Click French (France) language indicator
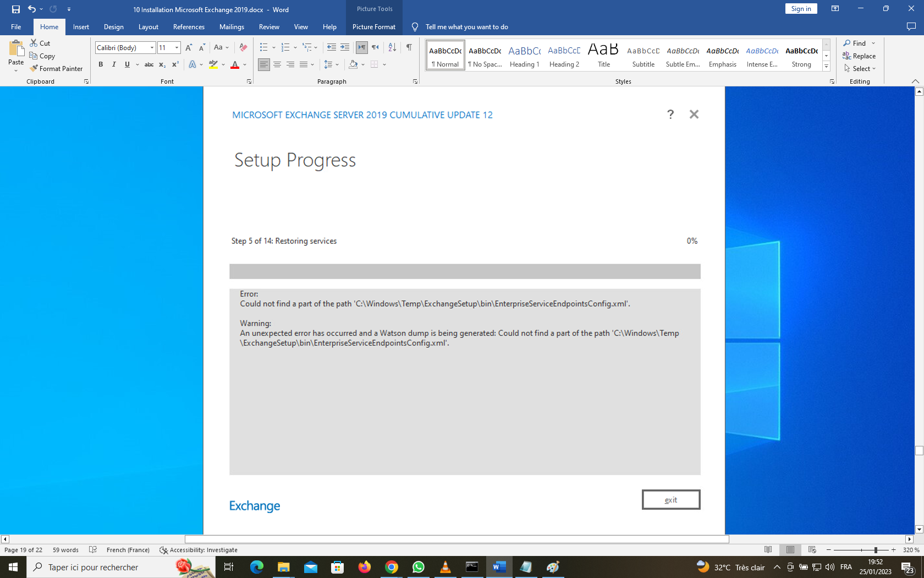The height and width of the screenshot is (578, 924). pyautogui.click(x=128, y=550)
